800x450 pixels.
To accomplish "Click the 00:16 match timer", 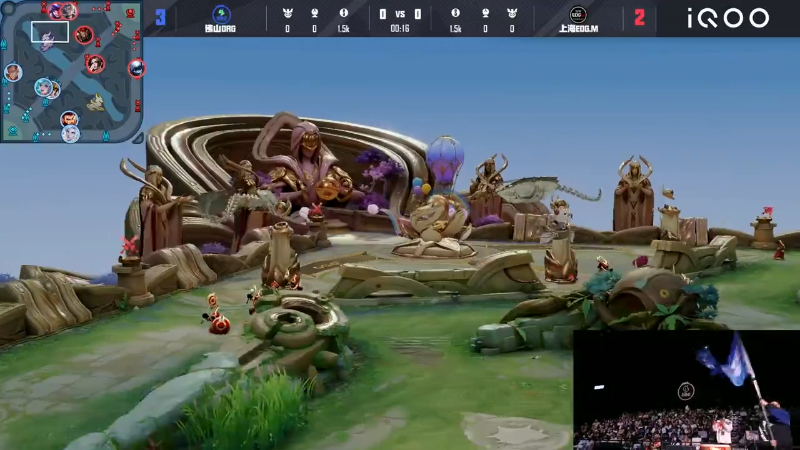I will click(x=399, y=29).
